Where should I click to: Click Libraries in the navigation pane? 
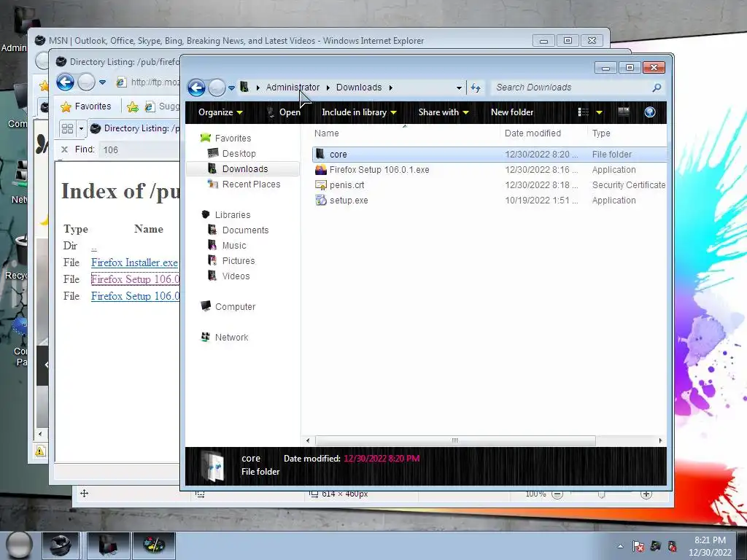point(233,215)
